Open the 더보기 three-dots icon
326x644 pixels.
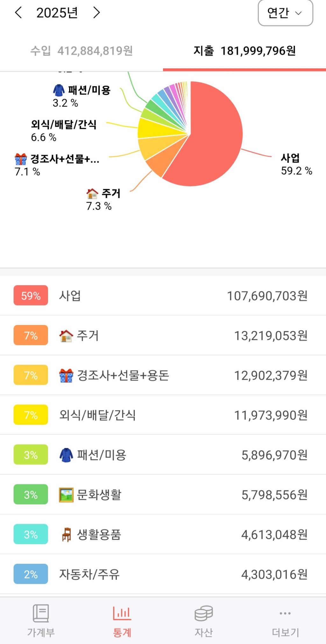coord(285,613)
